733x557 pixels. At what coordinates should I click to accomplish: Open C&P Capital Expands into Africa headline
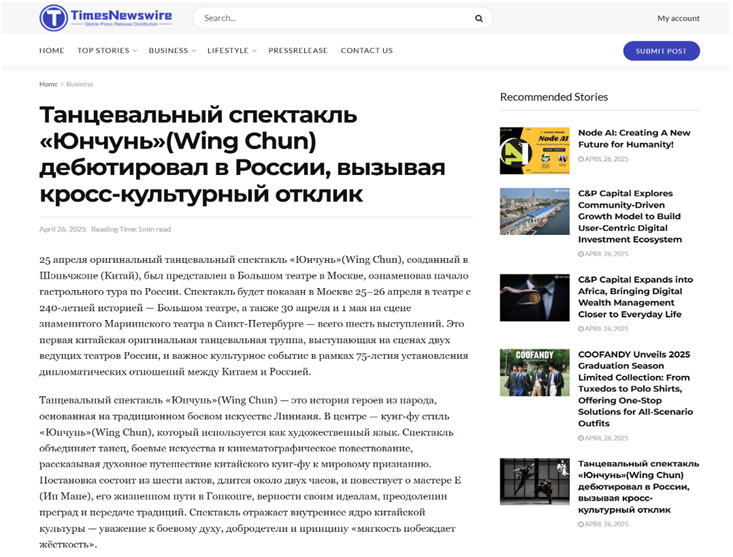pos(636,297)
